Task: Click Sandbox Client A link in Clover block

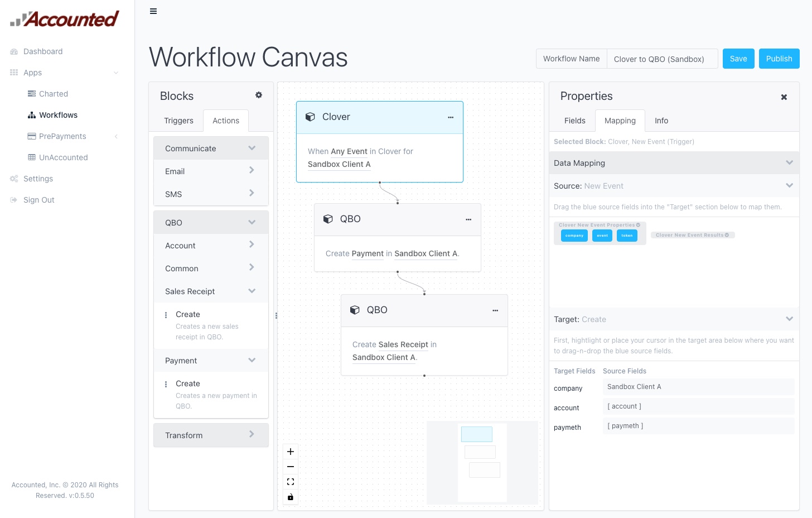Action: click(339, 164)
